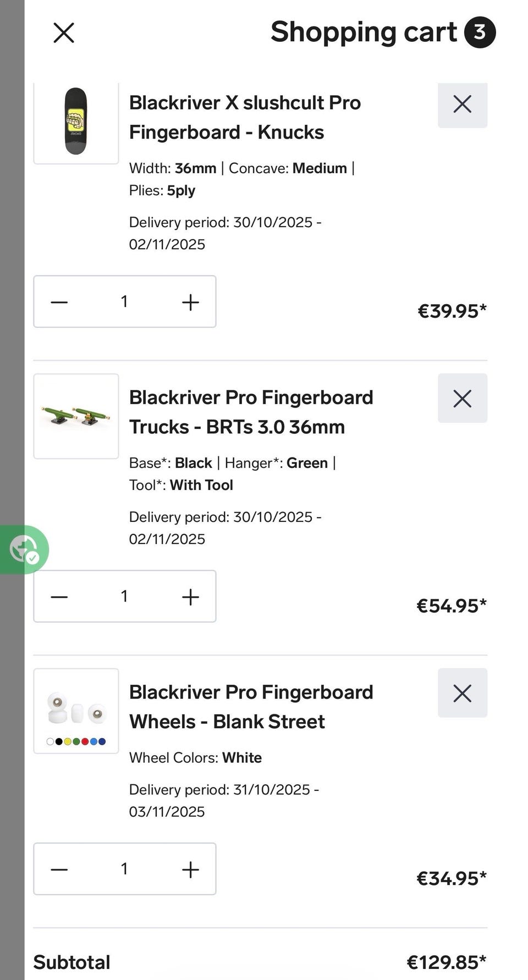Image resolution: width=528 pixels, height=980 pixels.
Task: Increase quantity of Blank Street wheels
Action: click(x=190, y=869)
